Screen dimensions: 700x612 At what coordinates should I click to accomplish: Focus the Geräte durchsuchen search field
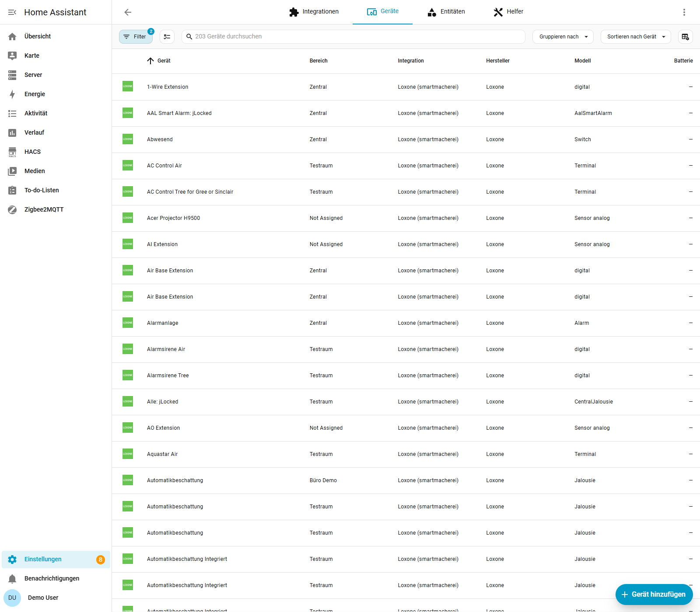coord(353,37)
